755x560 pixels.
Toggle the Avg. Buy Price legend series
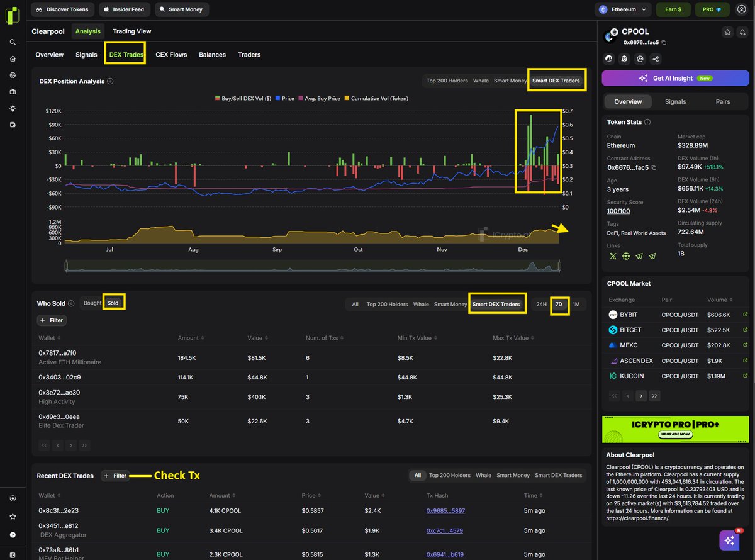click(320, 98)
